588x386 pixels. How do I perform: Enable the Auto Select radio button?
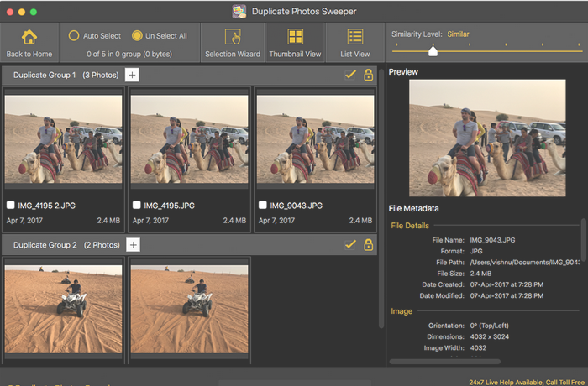74,36
